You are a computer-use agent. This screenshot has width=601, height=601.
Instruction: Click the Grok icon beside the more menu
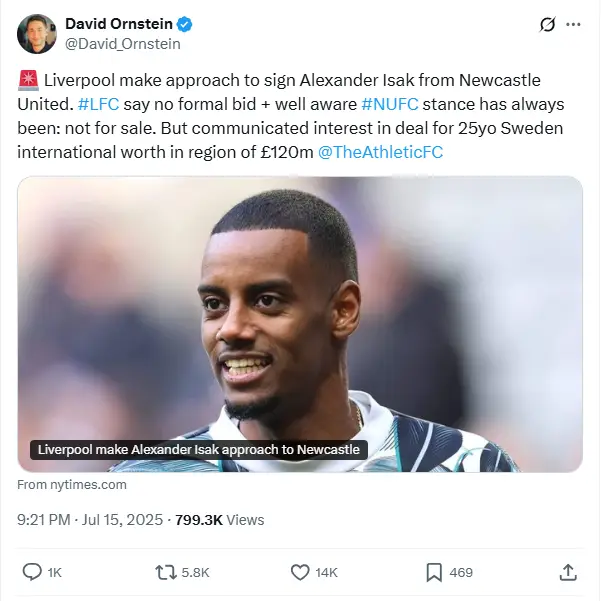[547, 25]
